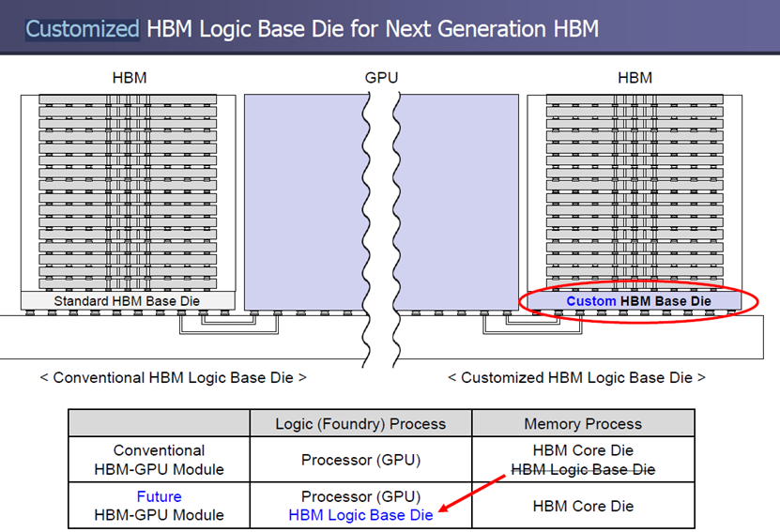Select the 'Standard HBM Base Die' box
The height and width of the screenshot is (532, 780).
(128, 301)
